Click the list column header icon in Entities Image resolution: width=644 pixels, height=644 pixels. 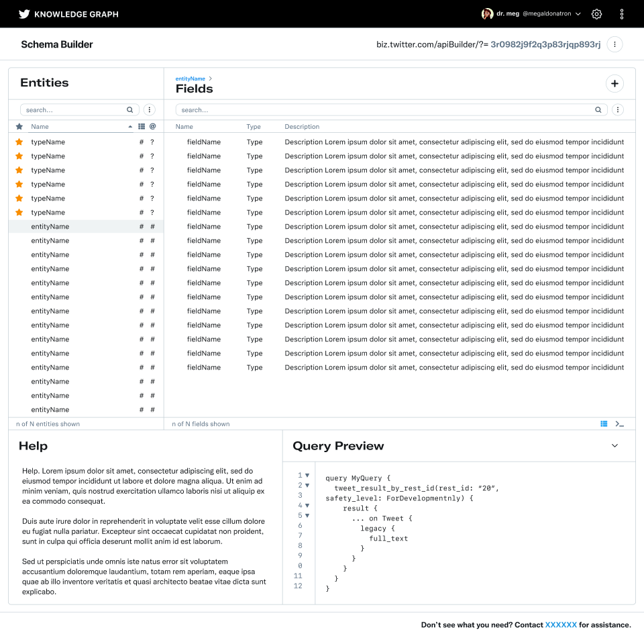142,126
